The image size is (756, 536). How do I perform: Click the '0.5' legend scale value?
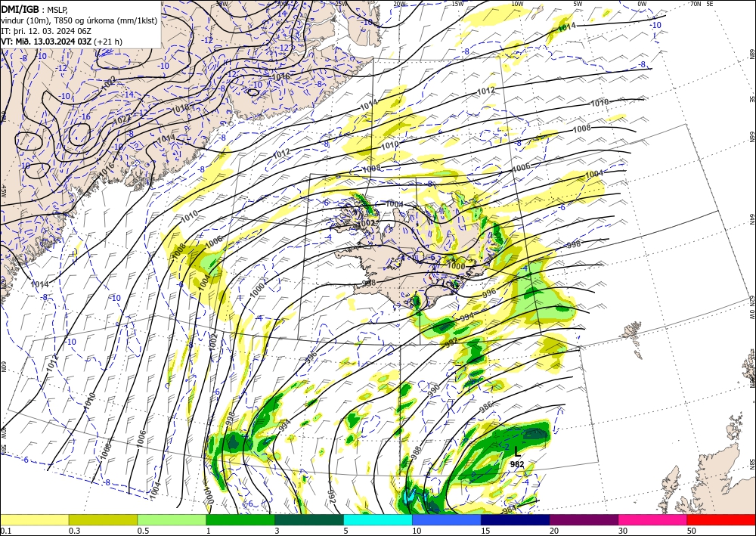pos(143,531)
